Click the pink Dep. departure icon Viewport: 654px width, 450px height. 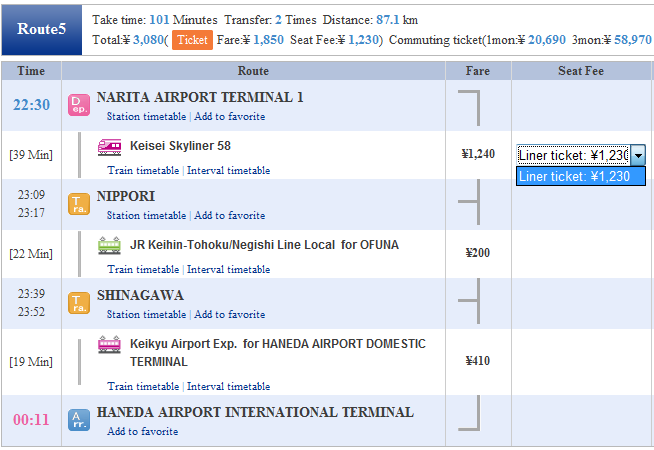tap(79, 105)
